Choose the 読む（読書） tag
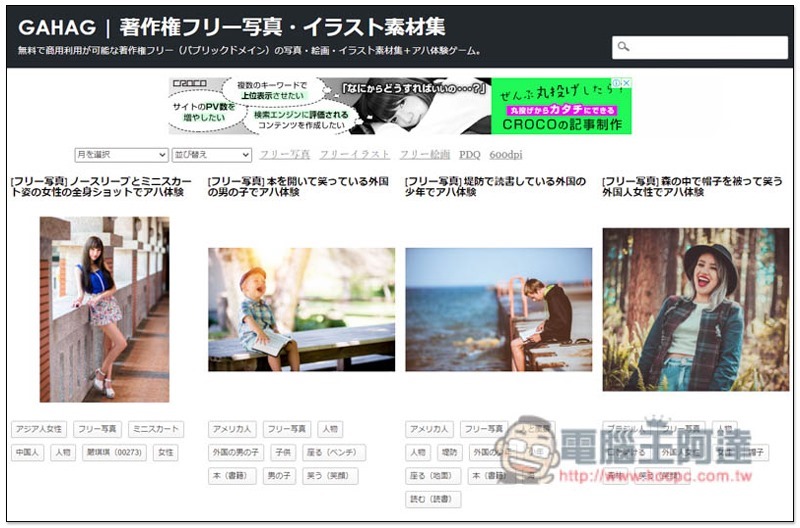The image size is (800, 528). [x=433, y=499]
